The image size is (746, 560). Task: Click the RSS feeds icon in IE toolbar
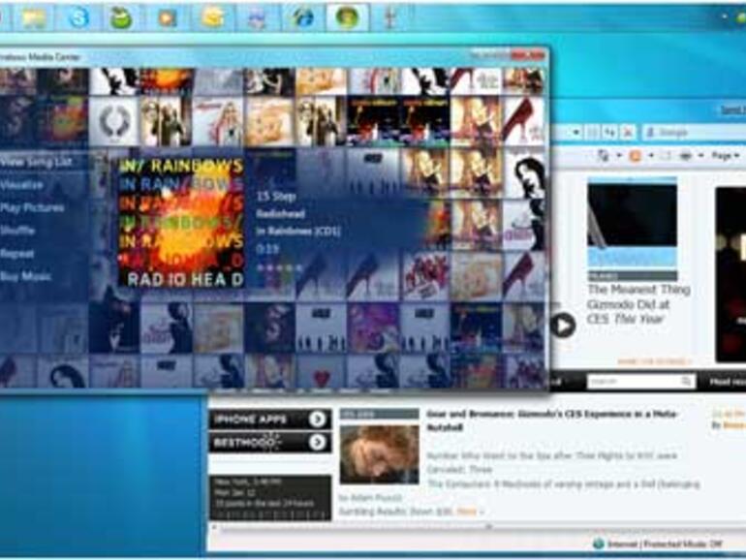(x=636, y=156)
